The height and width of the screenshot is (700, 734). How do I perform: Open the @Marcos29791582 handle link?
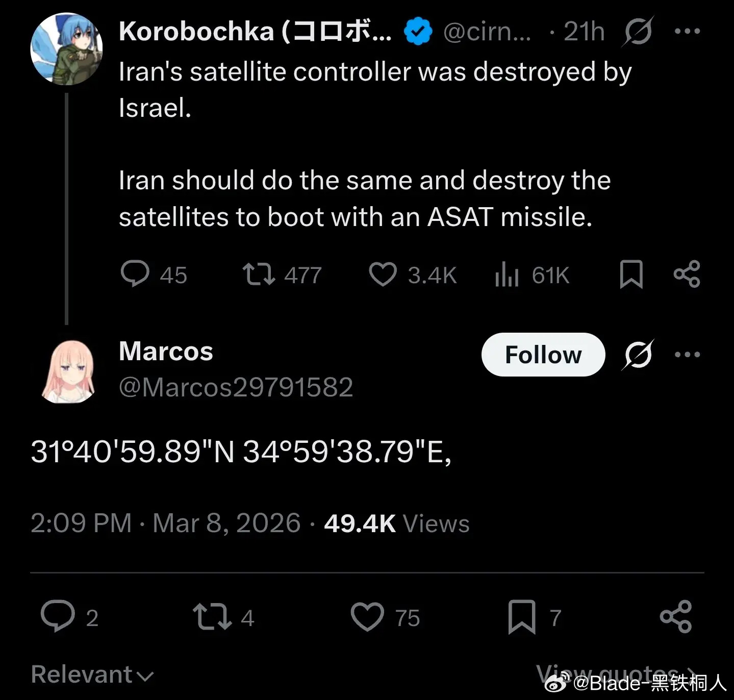tap(236, 387)
